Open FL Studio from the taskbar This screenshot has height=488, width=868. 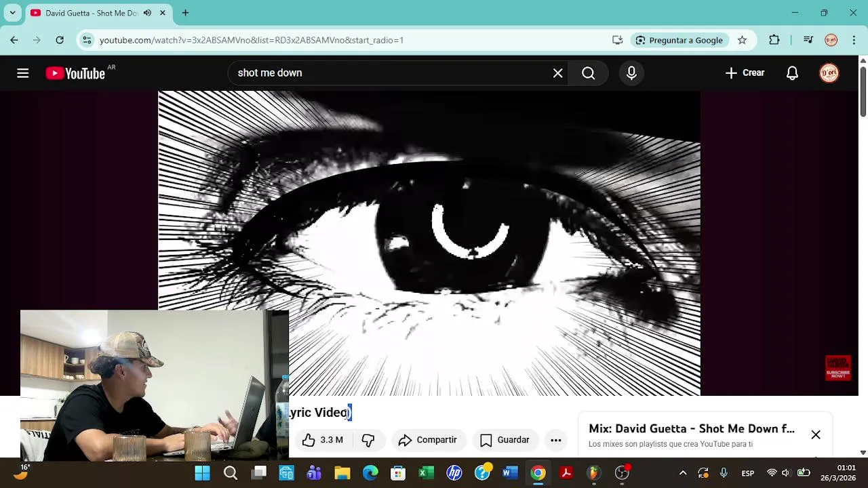coord(594,473)
